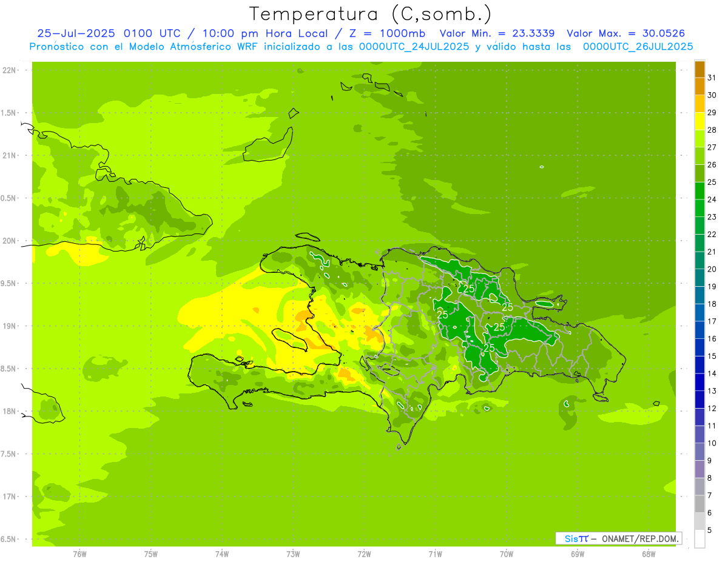
Task: Click the "Valor Min. = 23.3339" value
Action: coord(497,33)
